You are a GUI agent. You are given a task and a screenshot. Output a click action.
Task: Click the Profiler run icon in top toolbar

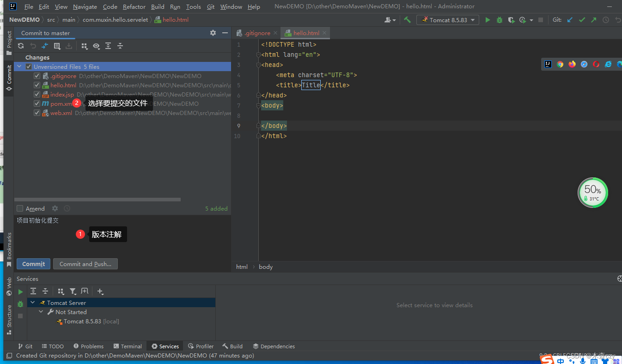click(523, 20)
